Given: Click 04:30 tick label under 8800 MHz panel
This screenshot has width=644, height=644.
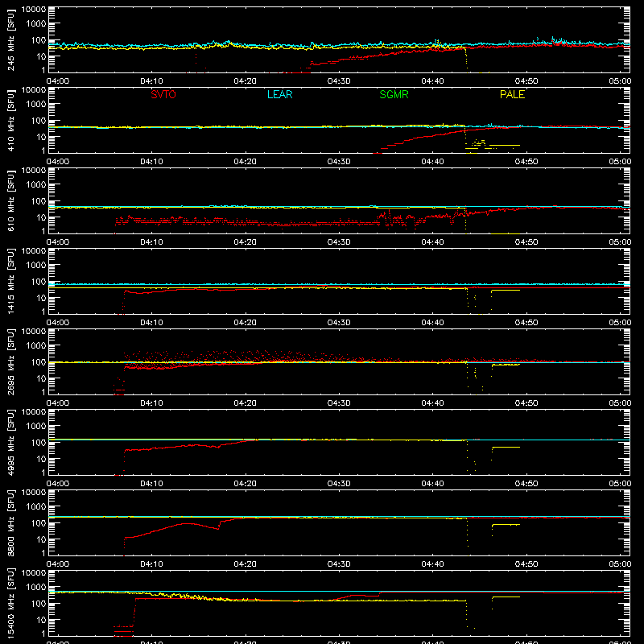Looking at the screenshot, I should pyautogui.click(x=339, y=564).
